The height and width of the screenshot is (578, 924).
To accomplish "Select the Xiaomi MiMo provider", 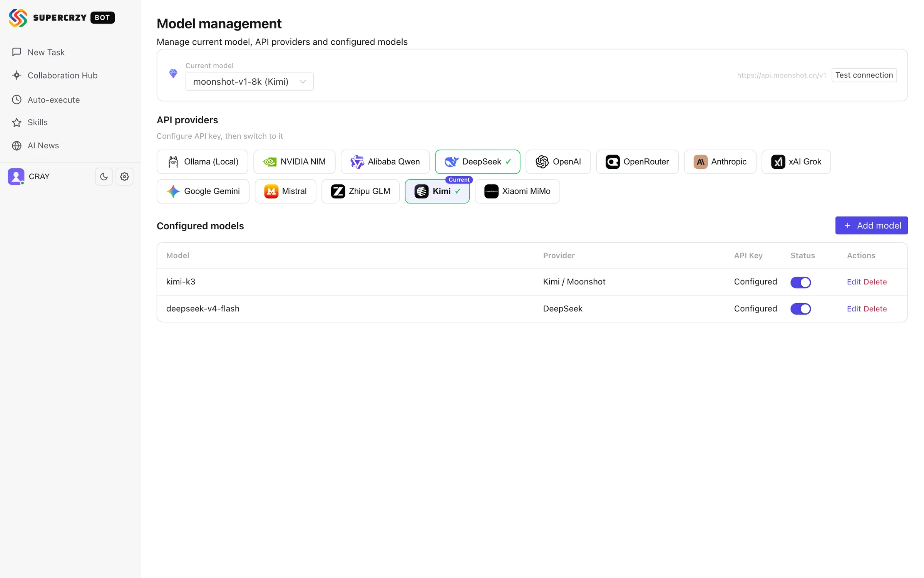I will pos(517,191).
